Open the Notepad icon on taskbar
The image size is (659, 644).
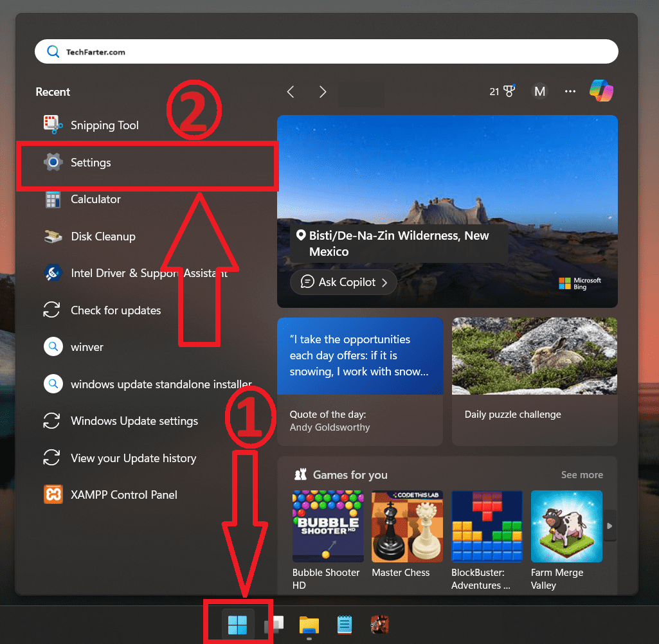tap(345, 625)
